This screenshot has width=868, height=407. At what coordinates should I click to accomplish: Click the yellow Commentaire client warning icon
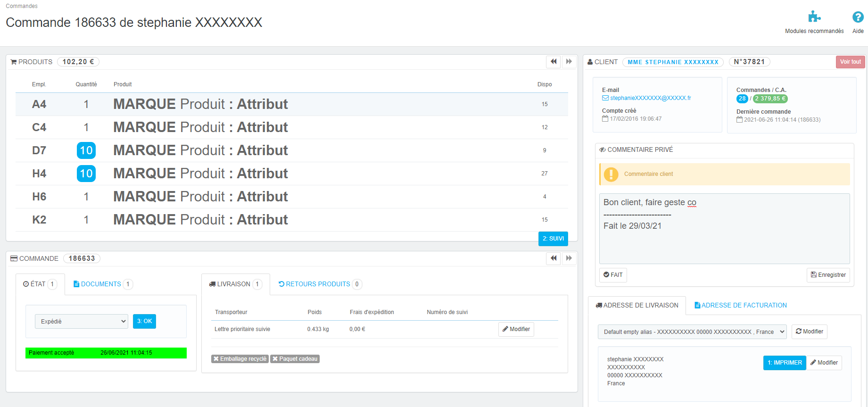[x=611, y=174]
